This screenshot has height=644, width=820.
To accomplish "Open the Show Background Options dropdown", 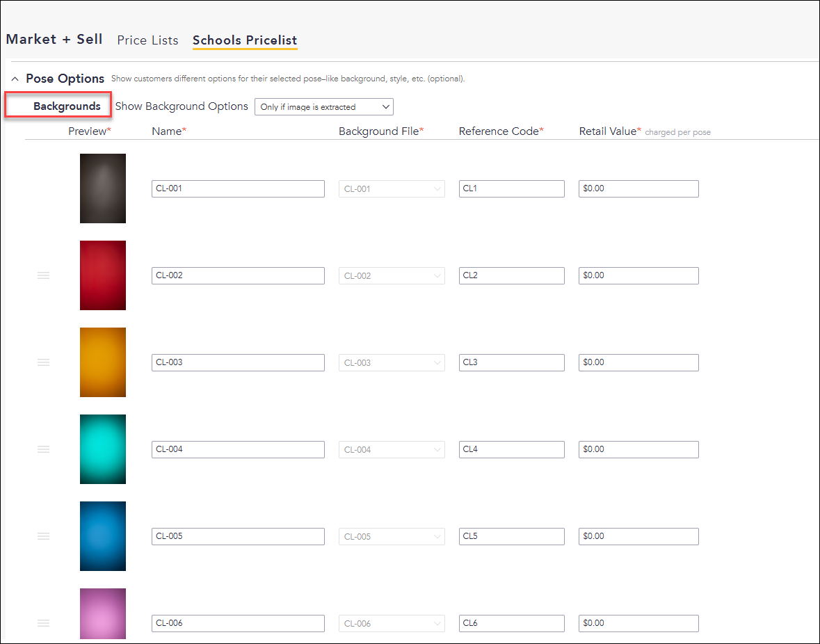I will pos(323,106).
